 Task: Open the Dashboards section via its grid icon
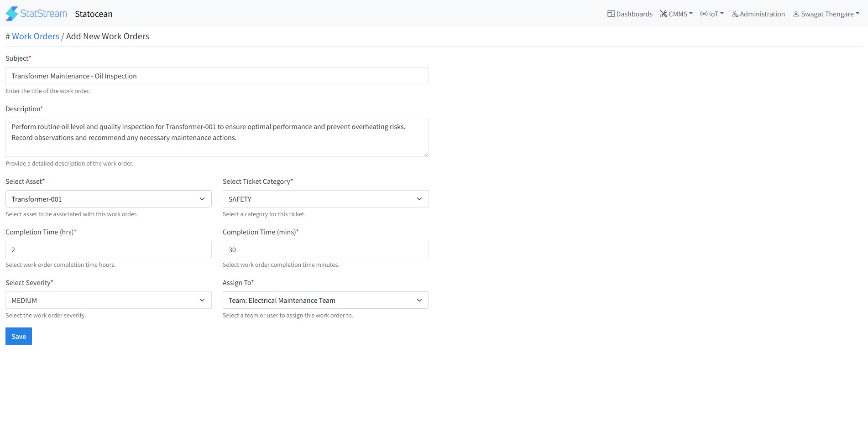611,14
